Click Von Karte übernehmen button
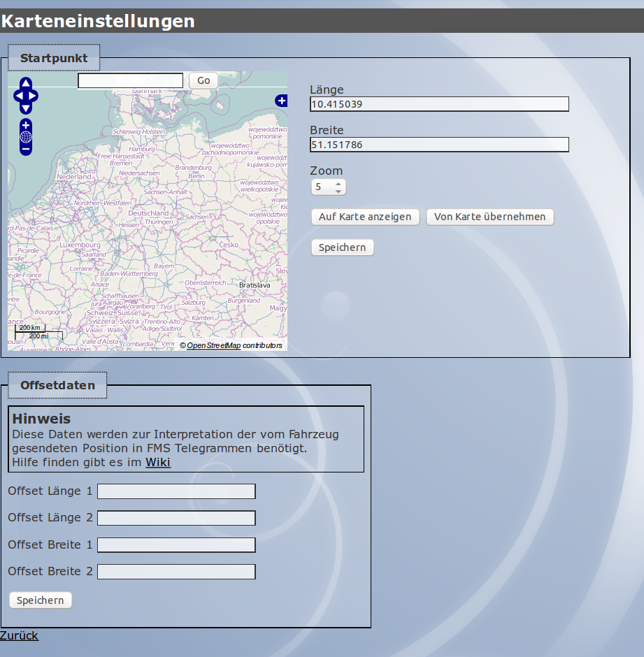This screenshot has height=657, width=644. click(x=489, y=217)
